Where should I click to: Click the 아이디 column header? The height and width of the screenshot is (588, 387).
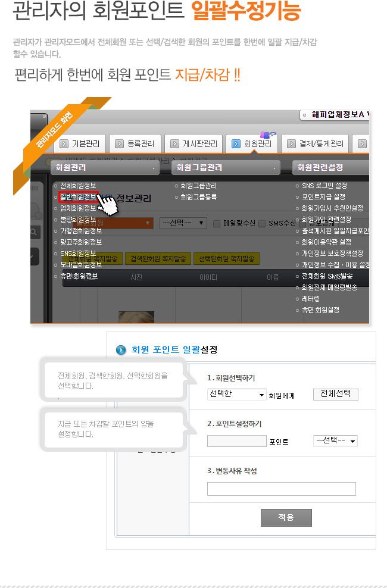(x=208, y=277)
